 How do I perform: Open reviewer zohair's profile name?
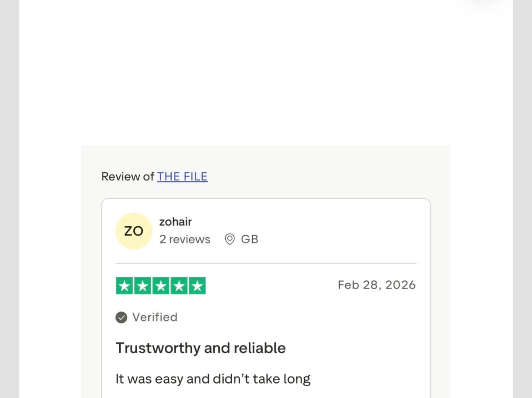point(175,222)
